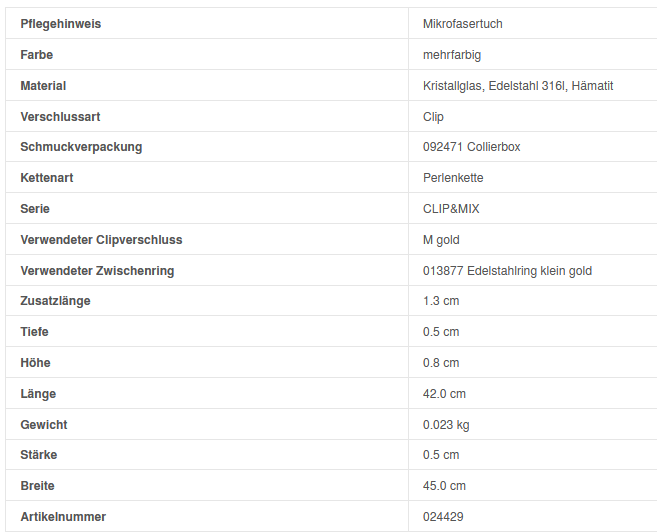Click the Zusatzlänge 1.3 cm value
Viewport: 657px width, 532px height.
(x=441, y=301)
